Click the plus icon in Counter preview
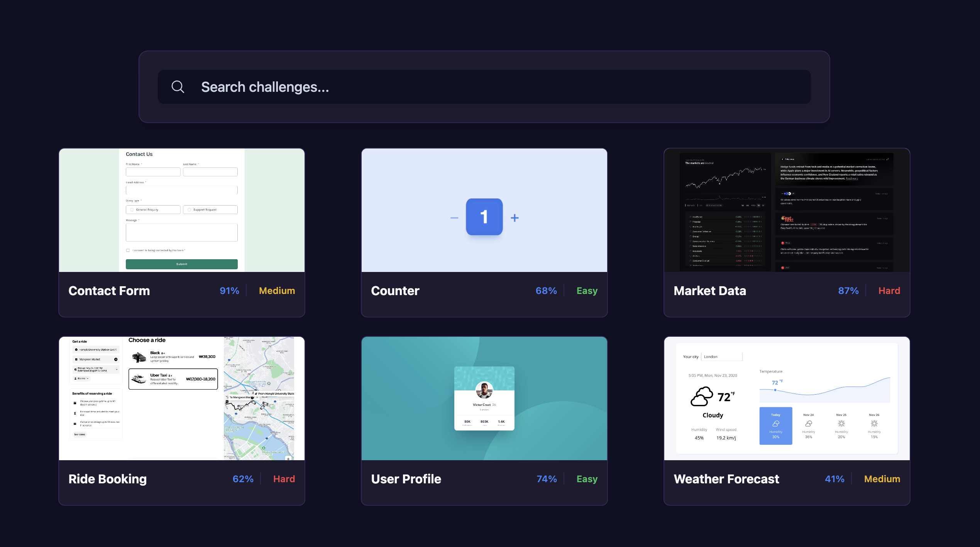The height and width of the screenshot is (547, 980). point(515,218)
